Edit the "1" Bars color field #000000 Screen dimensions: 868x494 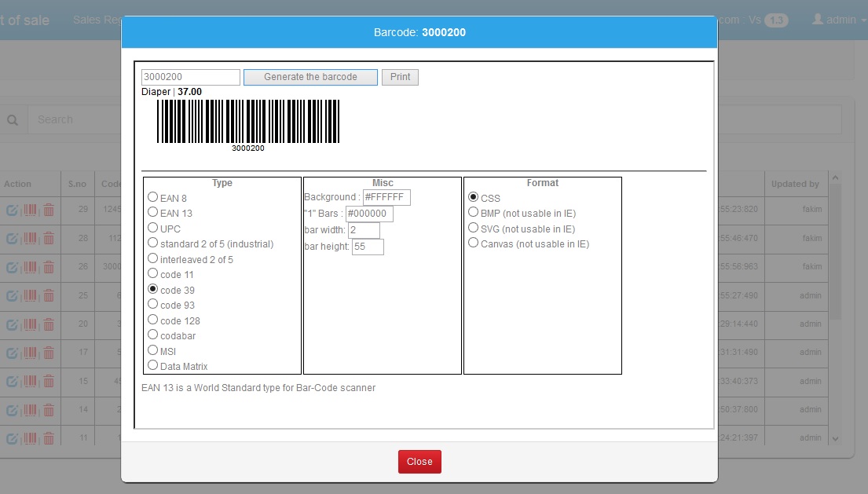[x=369, y=214]
